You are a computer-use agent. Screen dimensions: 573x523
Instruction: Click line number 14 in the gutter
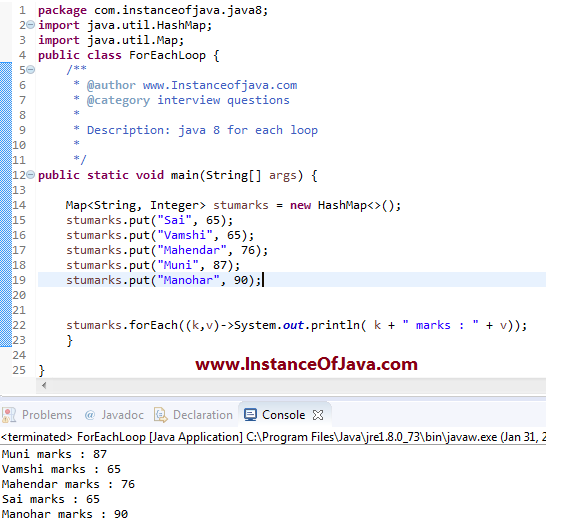19,205
